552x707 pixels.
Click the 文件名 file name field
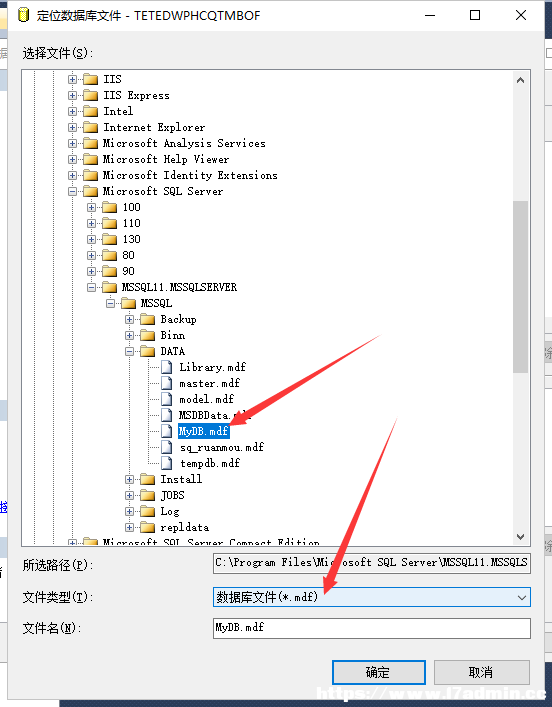[x=372, y=628]
